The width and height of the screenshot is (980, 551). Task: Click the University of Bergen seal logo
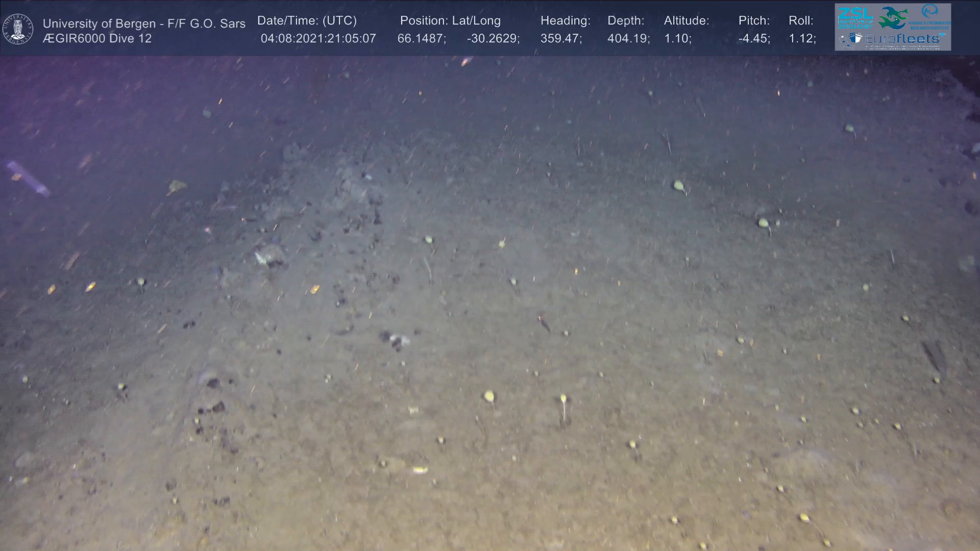tap(18, 29)
